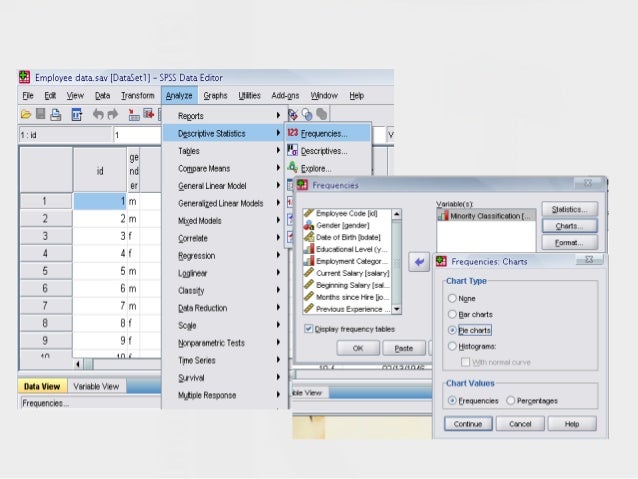Image resolution: width=638 pixels, height=479 pixels.
Task: Click the Go to Case toolbar icon
Action: point(133,115)
